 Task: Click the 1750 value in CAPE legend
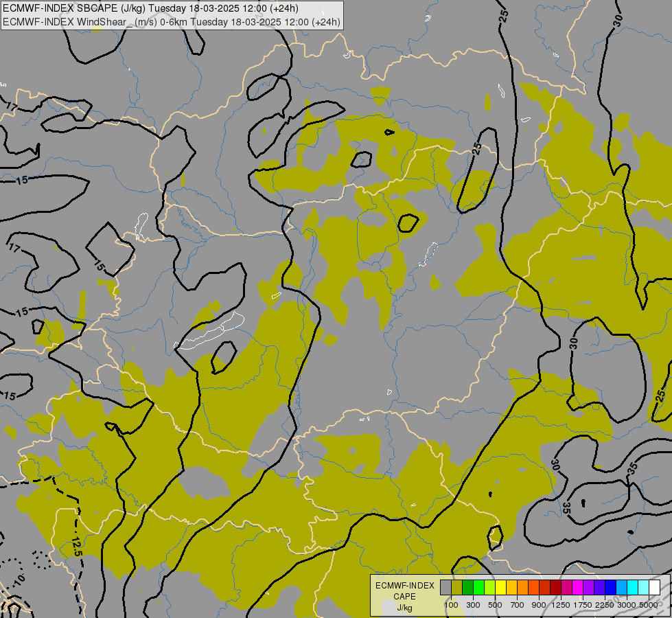[x=583, y=605]
